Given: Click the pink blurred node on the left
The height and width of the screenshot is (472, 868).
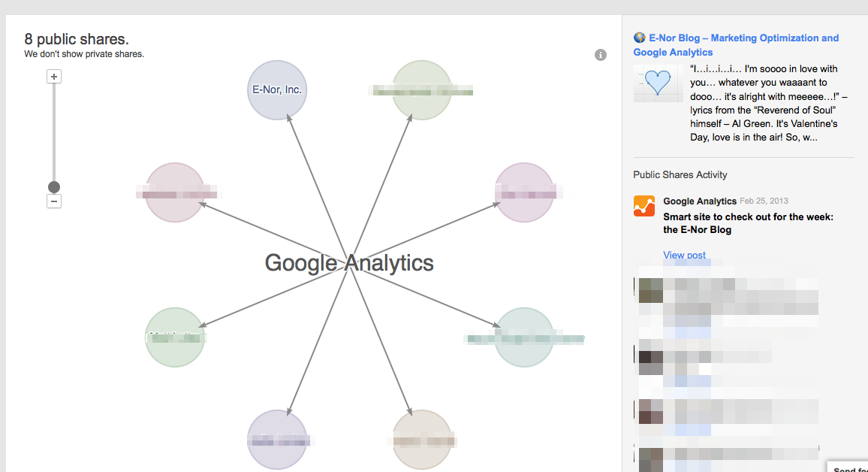Looking at the screenshot, I should (175, 193).
